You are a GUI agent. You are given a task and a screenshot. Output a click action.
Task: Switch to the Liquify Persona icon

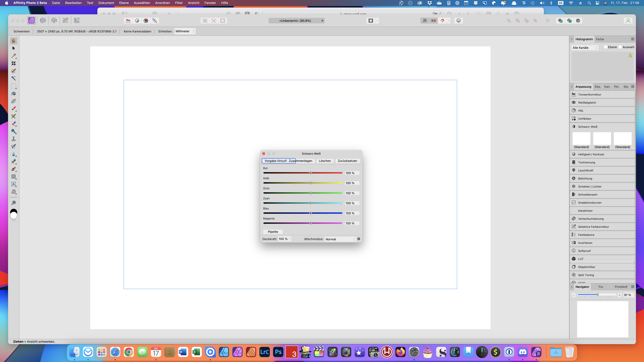click(x=43, y=20)
